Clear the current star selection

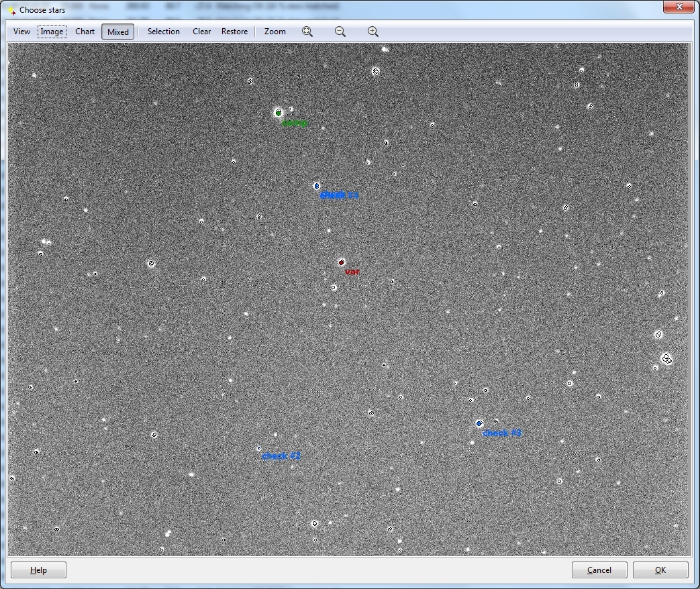coord(202,31)
